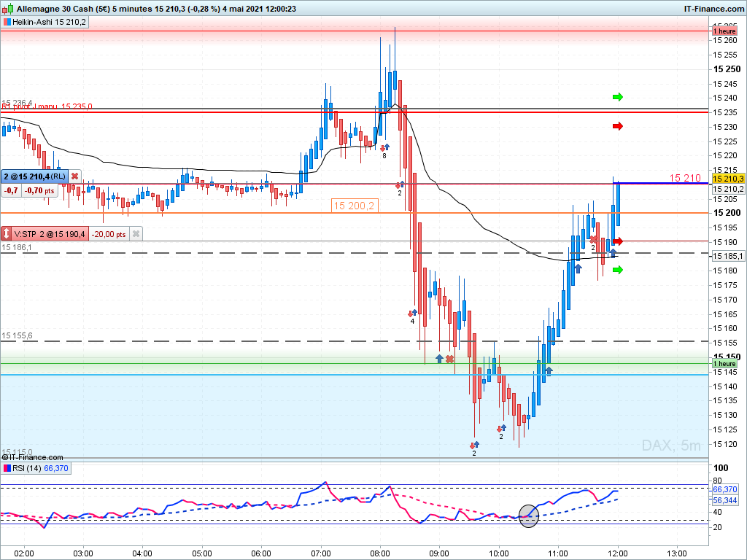Image resolution: width=747 pixels, height=560 pixels.
Task: Open the Allemagne 30 Cash chart title
Action: (x=156, y=9)
